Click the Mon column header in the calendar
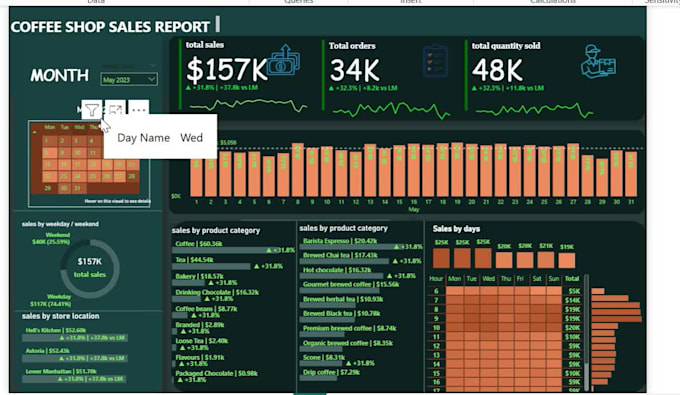 point(49,127)
